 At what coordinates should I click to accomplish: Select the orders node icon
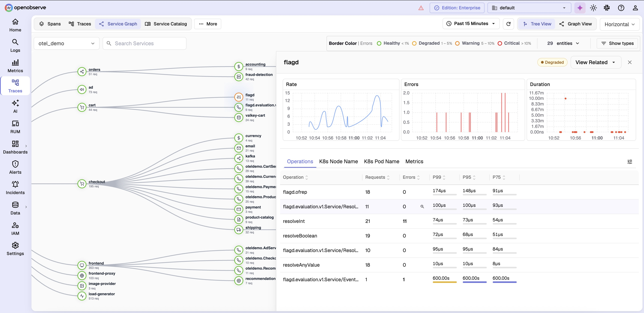click(82, 72)
